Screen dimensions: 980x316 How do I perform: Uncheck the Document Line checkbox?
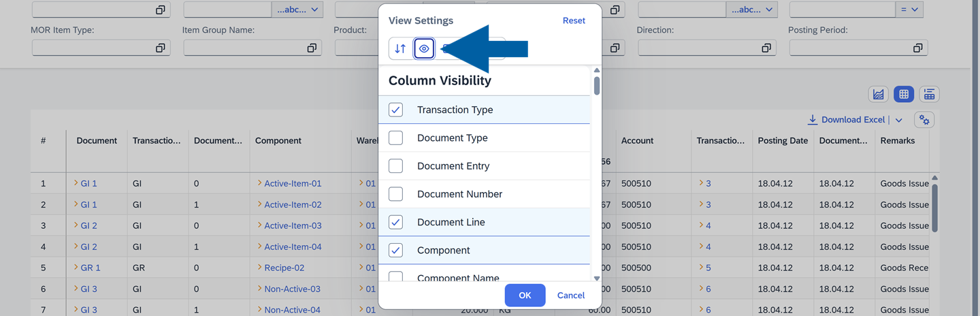tap(395, 222)
